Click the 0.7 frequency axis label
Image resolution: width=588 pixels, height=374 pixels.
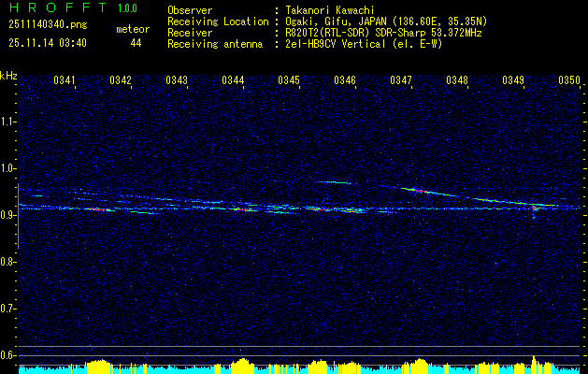[8, 308]
